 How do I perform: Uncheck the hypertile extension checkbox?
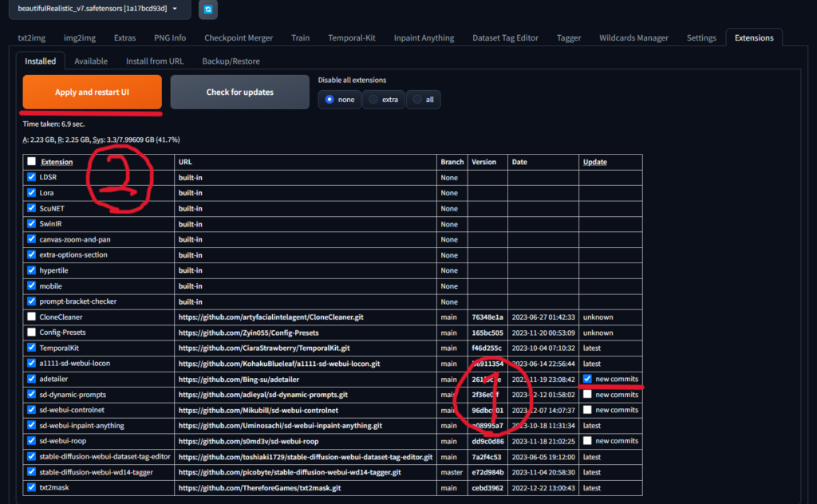click(x=32, y=270)
